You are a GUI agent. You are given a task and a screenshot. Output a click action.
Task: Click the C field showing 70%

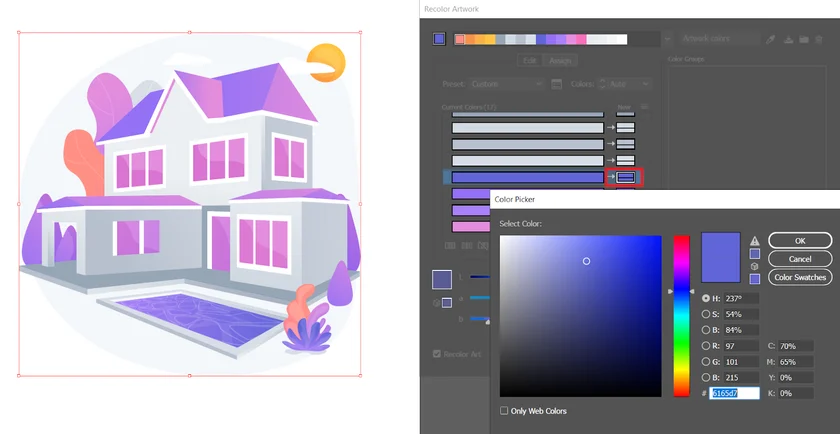click(x=796, y=346)
